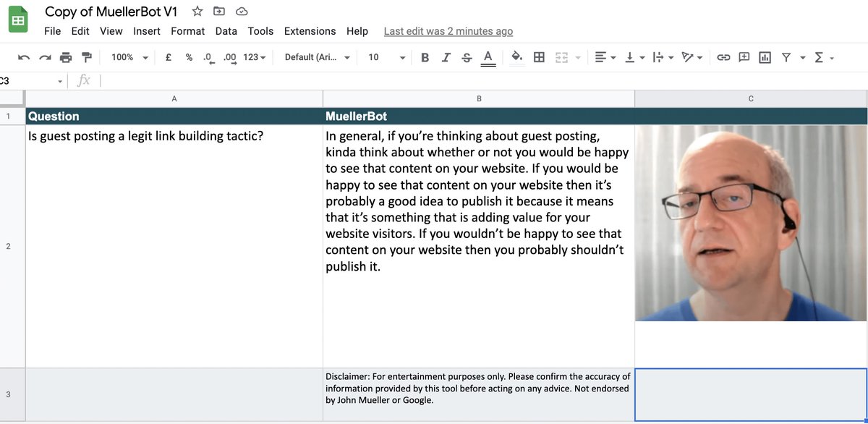Viewport: 868px width, 424px height.
Task: Click the Redo arrow
Action: 45,57
